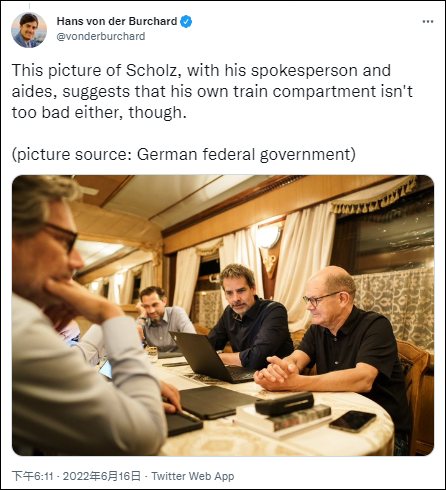This screenshot has width=446, height=490.
Task: Open the @vonderburchard handle link
Action: 101,36
